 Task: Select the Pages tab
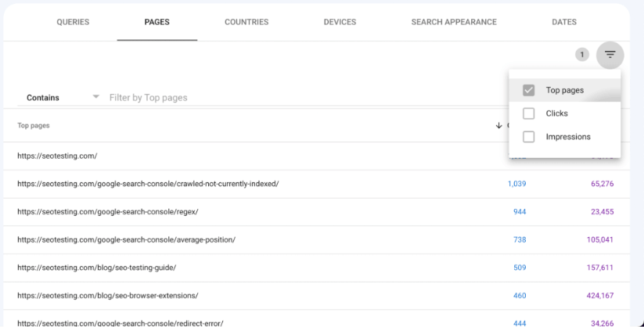click(x=157, y=22)
